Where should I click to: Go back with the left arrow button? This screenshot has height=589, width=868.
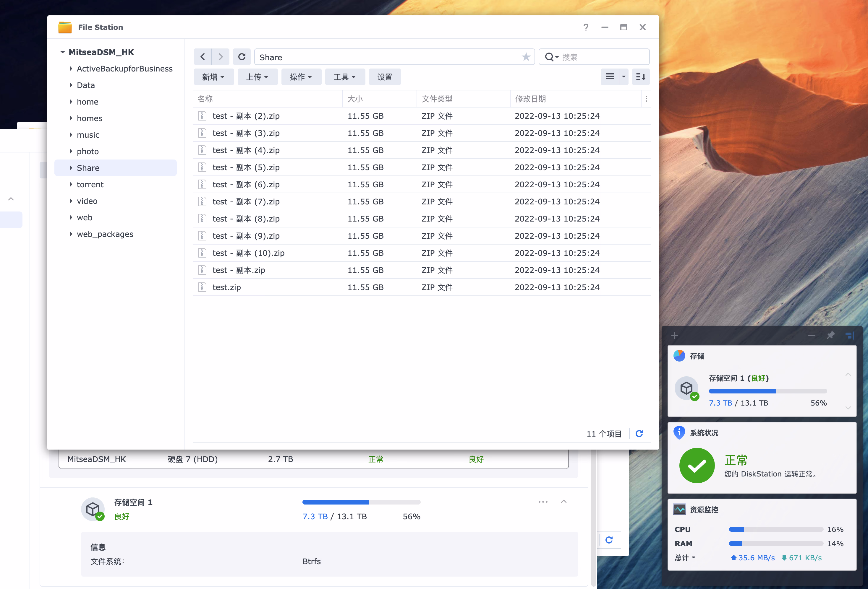coord(203,57)
